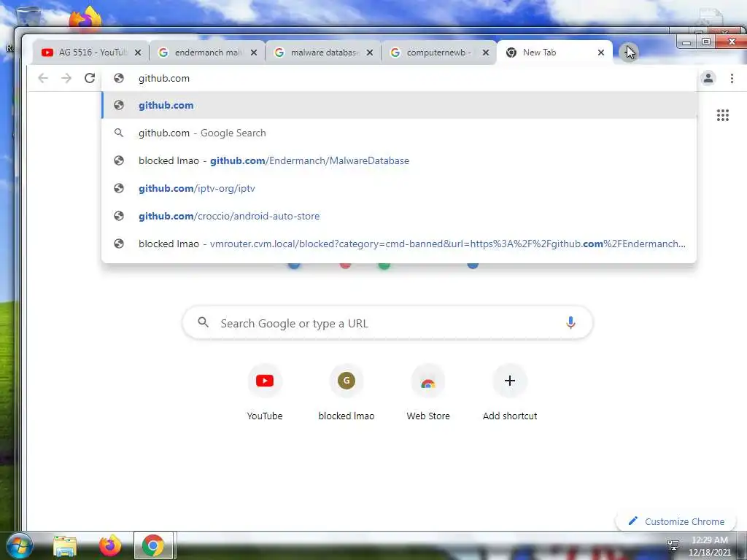Close the computernewb tab
747x560 pixels.
pyautogui.click(x=485, y=52)
